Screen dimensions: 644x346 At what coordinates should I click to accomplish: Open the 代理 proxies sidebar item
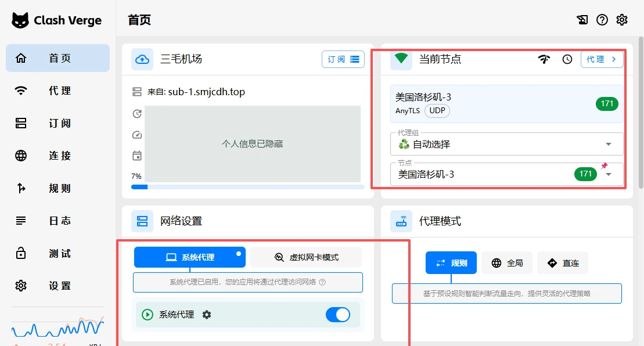[x=57, y=91]
